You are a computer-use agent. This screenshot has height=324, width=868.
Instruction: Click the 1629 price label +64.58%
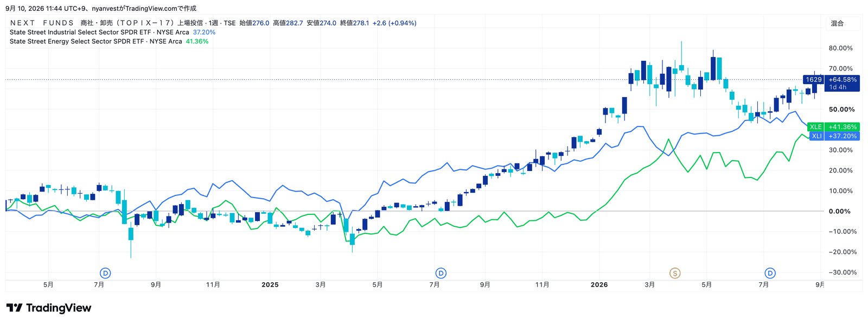(x=831, y=82)
